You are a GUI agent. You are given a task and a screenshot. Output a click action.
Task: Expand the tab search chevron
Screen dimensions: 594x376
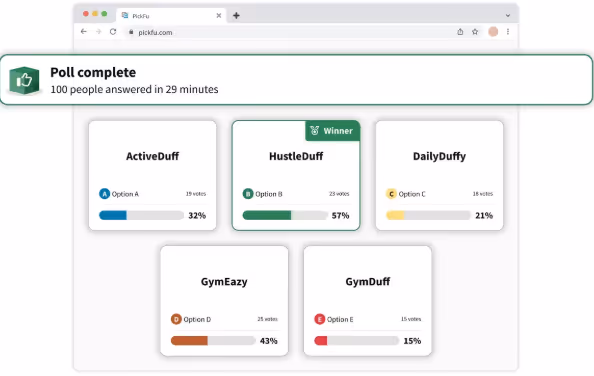tap(508, 16)
